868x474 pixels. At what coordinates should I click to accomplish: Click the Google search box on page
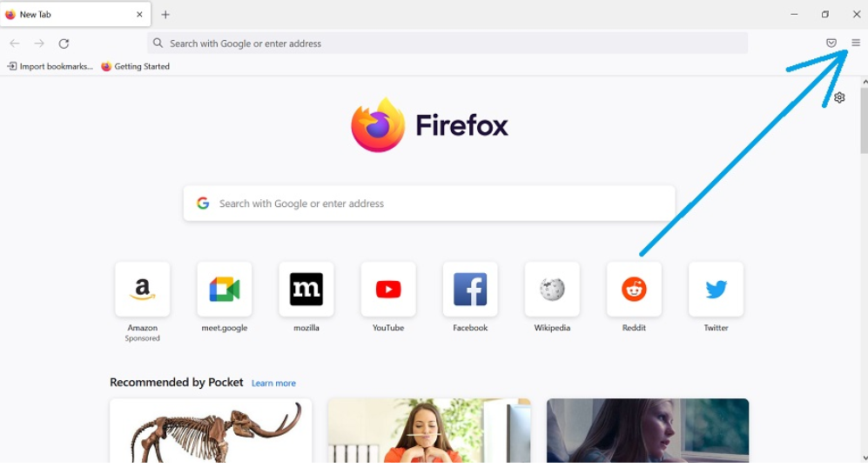click(429, 204)
